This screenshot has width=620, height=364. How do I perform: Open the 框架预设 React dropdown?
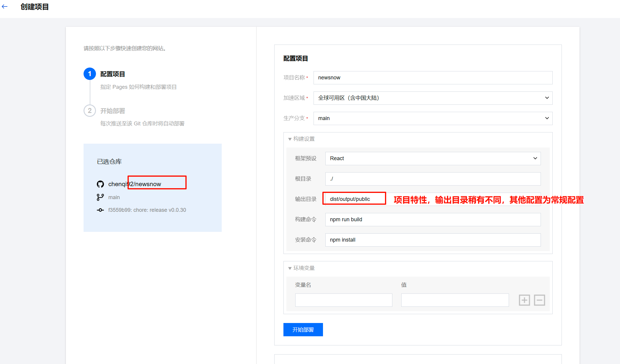[x=433, y=158]
